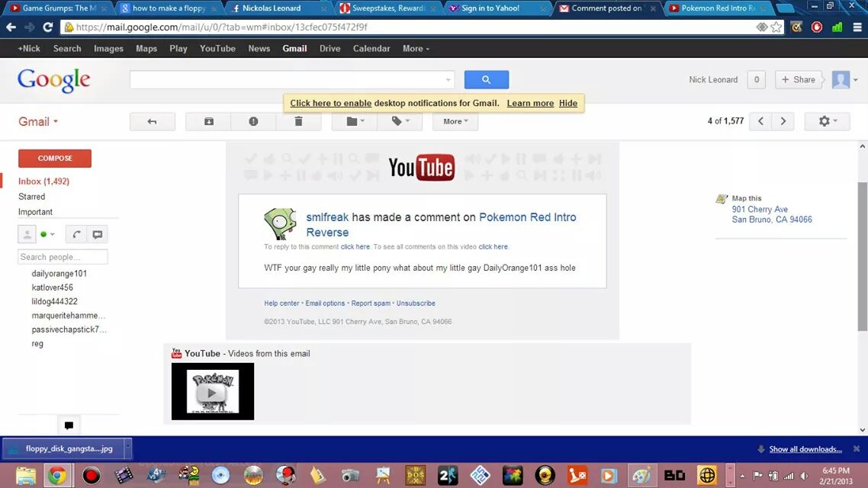Open YouTube in the Google bar
This screenshot has width=868, height=488.
coord(217,49)
